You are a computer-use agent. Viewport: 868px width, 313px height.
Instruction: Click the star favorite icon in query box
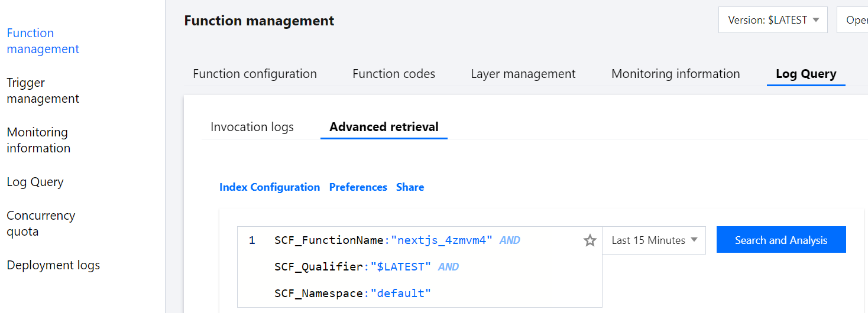coord(590,240)
